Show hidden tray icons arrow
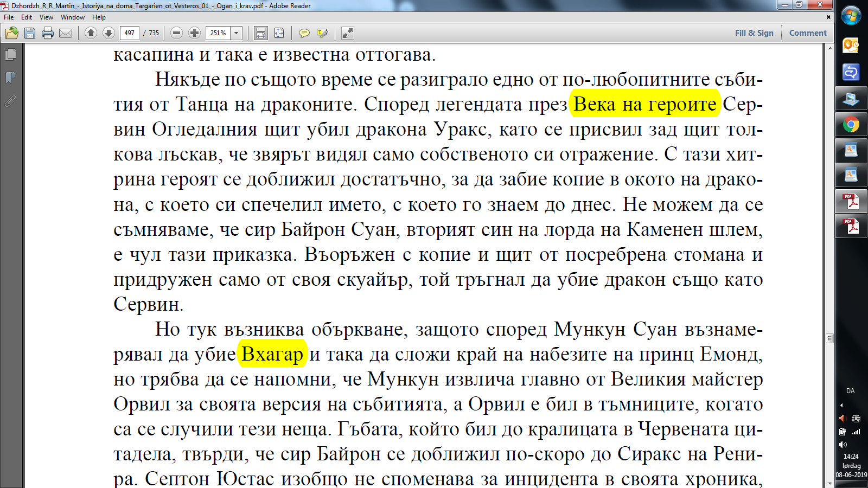This screenshot has height=488, width=868. click(x=841, y=405)
